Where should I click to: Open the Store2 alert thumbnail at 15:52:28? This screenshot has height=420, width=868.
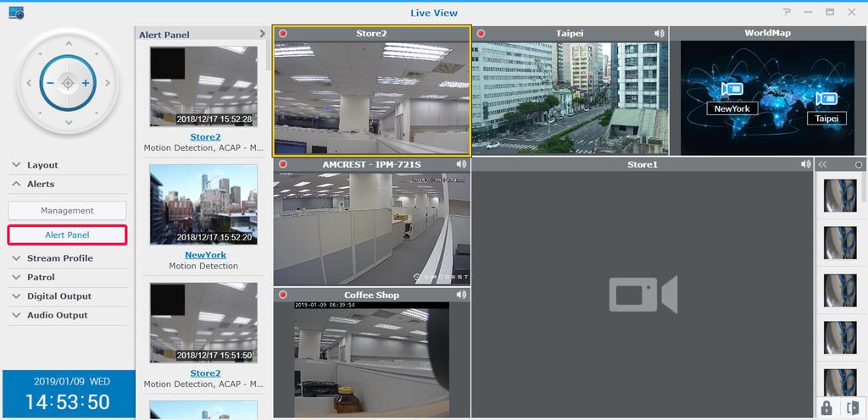(x=203, y=86)
